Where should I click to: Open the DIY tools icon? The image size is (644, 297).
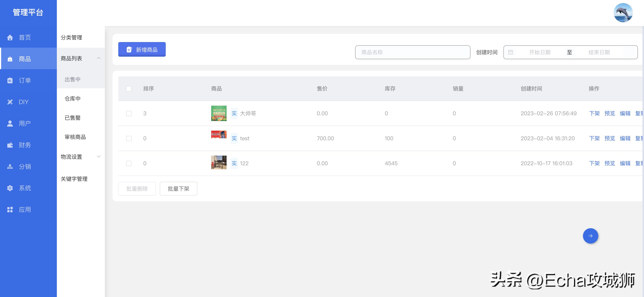pyautogui.click(x=10, y=102)
